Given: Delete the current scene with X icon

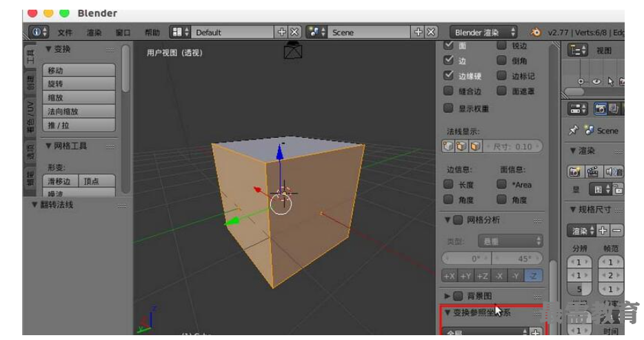Looking at the screenshot, I should point(431,32).
